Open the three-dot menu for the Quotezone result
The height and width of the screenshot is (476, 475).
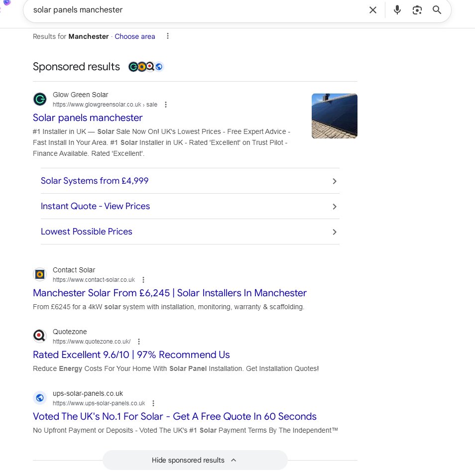click(139, 342)
